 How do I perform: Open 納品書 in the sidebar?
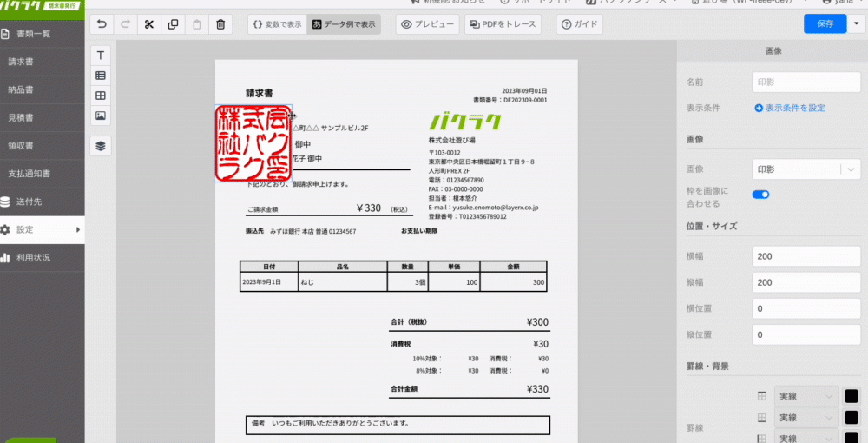42,89
